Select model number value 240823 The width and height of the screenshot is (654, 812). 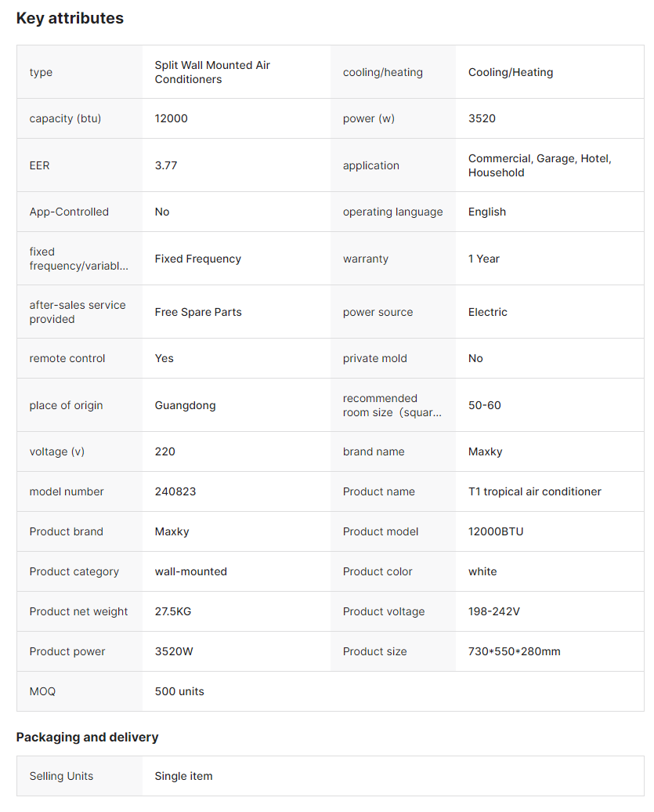(x=175, y=491)
